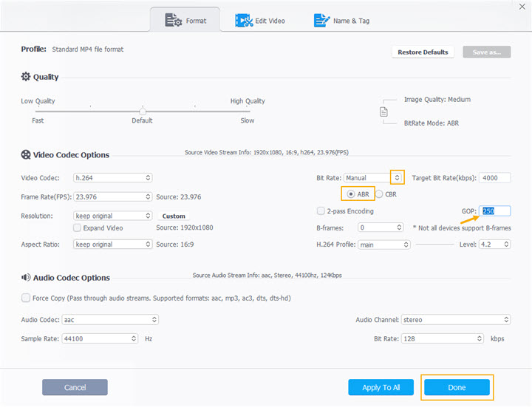This screenshot has width=532, height=407.
Task: Click the 'Source: 16:9' text
Action: [x=174, y=244]
